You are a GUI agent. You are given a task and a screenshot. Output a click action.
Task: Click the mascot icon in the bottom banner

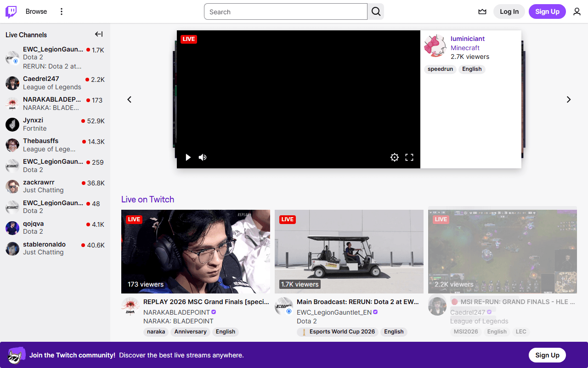point(16,355)
